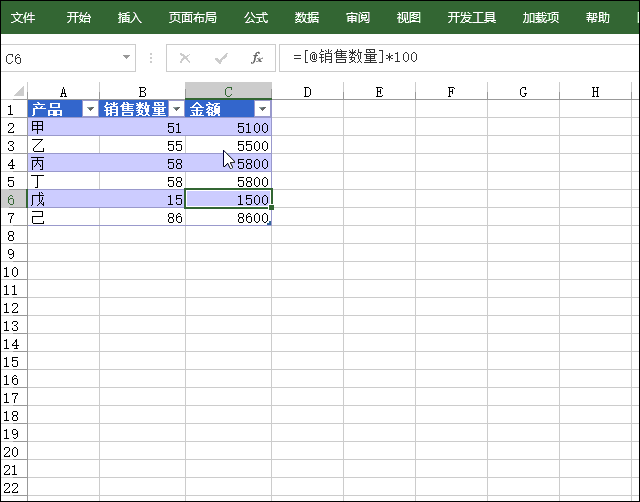Image resolution: width=640 pixels, height=502 pixels.
Task: Open the 加载项 ribbon tab
Action: point(541,18)
